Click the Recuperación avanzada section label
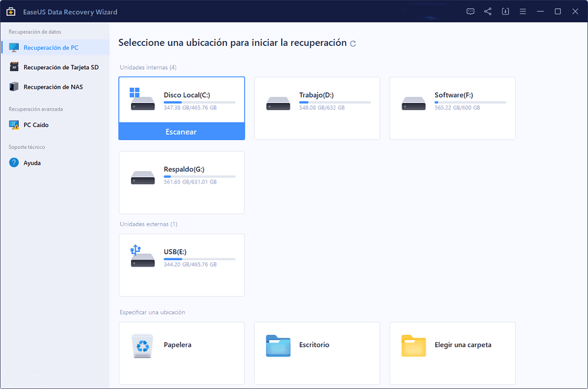The height and width of the screenshot is (389, 588). [36, 109]
